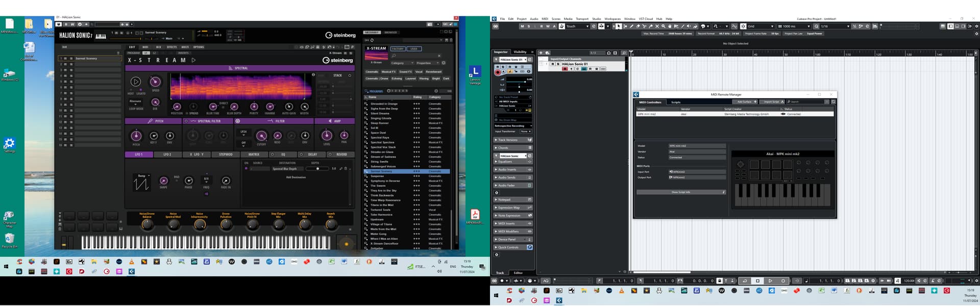Open the Category filter dropdown in browser
The height and width of the screenshot is (306, 980).
point(402,63)
